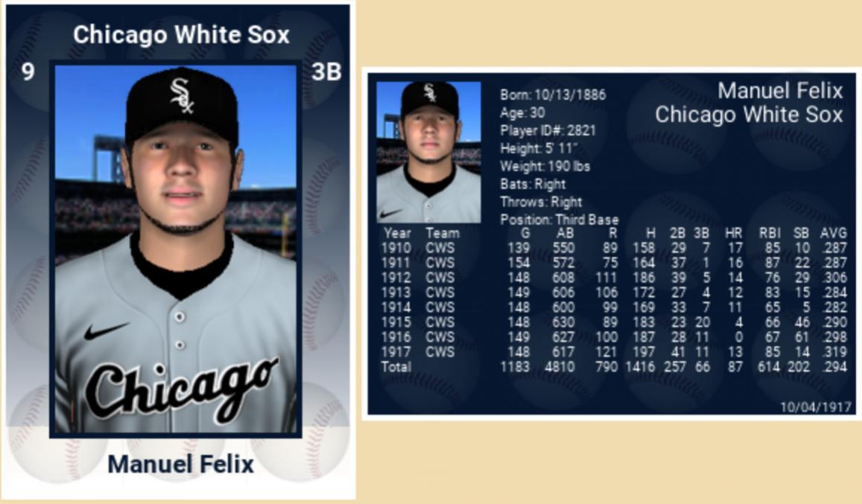
Task: Click the Born: 10/13/1886 line
Action: coord(553,95)
